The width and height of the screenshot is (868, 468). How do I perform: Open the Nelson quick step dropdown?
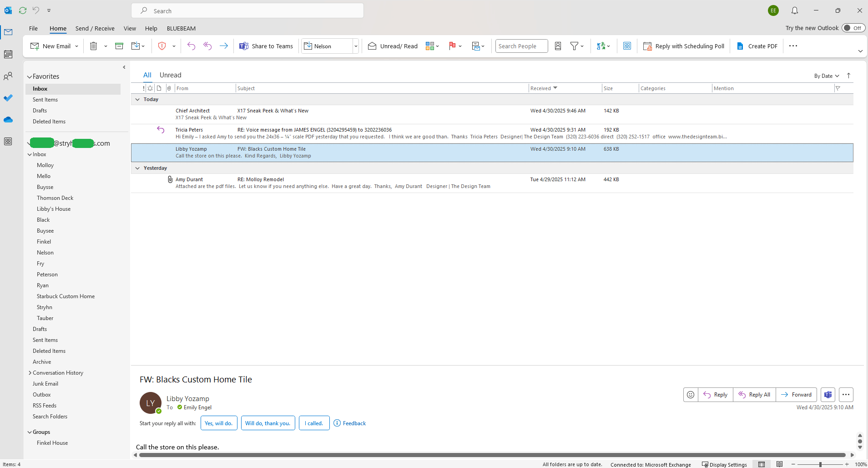[356, 46]
